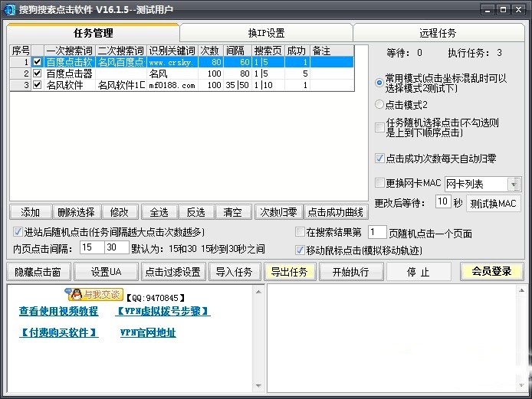
Task: Click the 导出任务 button
Action: point(288,272)
